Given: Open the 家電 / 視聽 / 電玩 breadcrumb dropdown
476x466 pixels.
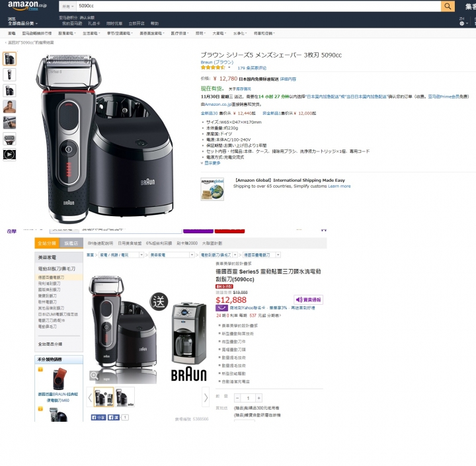Looking at the screenshot, I should click(x=122, y=255).
